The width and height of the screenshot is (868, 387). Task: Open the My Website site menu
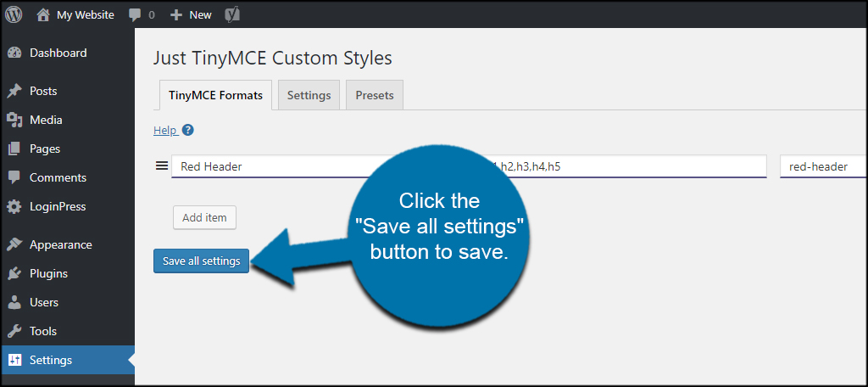point(75,14)
